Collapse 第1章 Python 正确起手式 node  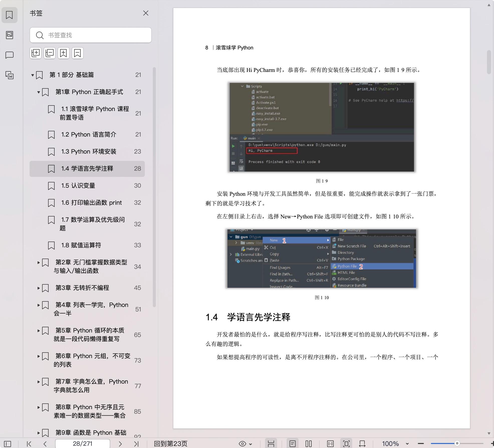click(39, 92)
